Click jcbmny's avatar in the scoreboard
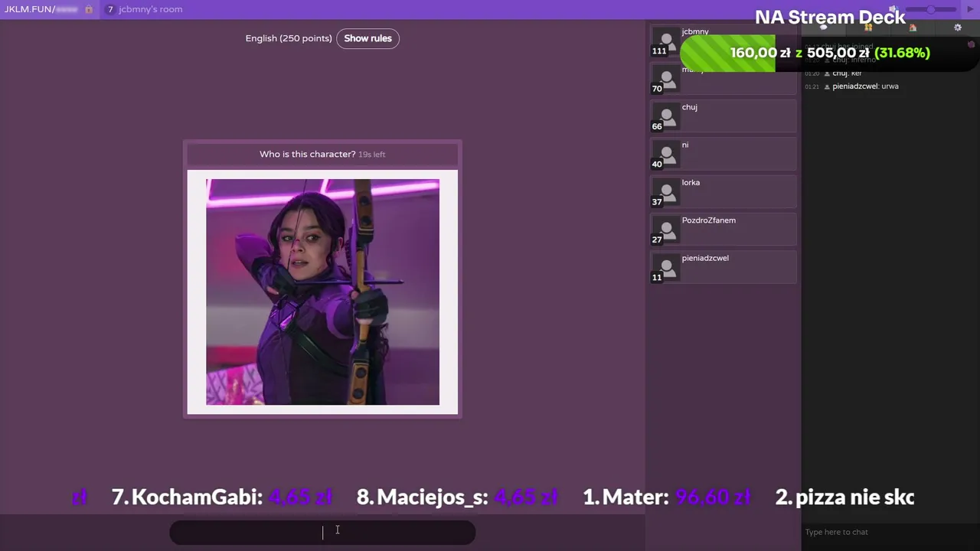This screenshot has height=551, width=980. click(x=666, y=42)
